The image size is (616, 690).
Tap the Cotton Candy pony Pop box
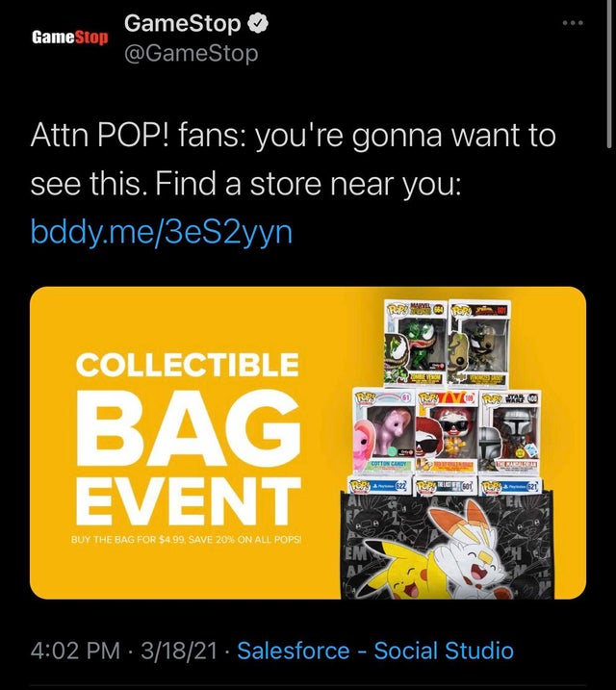[x=383, y=431]
